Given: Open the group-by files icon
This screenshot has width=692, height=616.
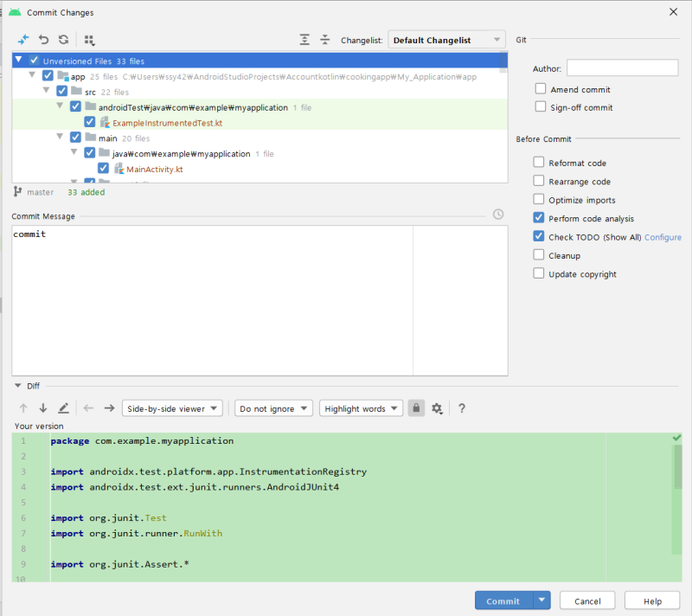Looking at the screenshot, I should pos(87,41).
